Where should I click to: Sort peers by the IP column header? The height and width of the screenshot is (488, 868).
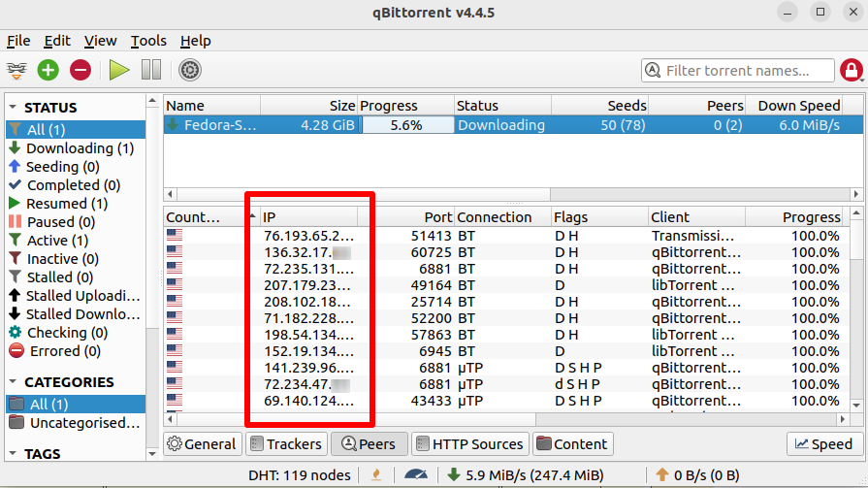309,217
